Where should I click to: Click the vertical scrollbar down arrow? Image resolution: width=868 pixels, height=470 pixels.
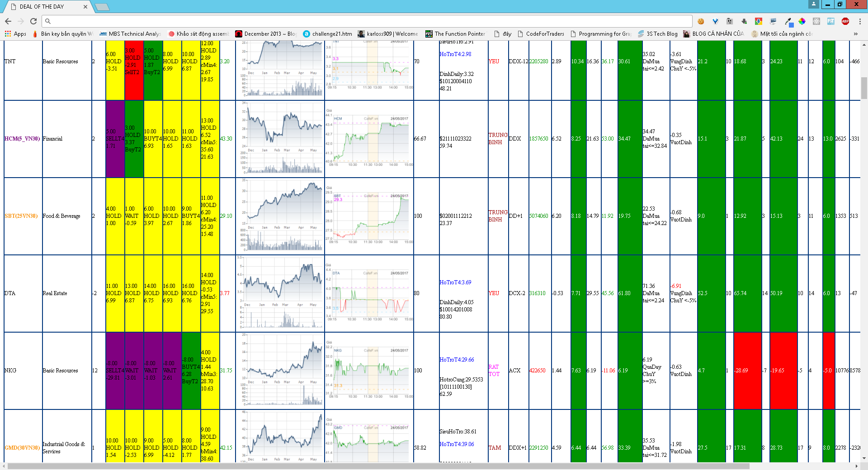[864, 458]
